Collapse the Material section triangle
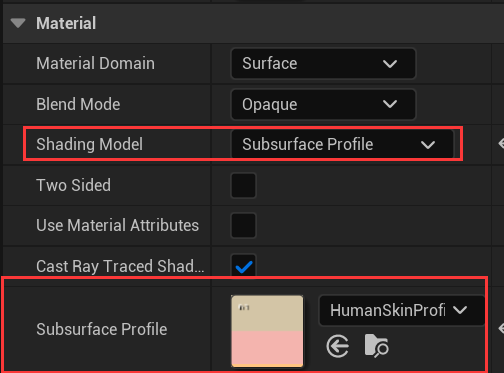The height and width of the screenshot is (373, 504). (18, 23)
